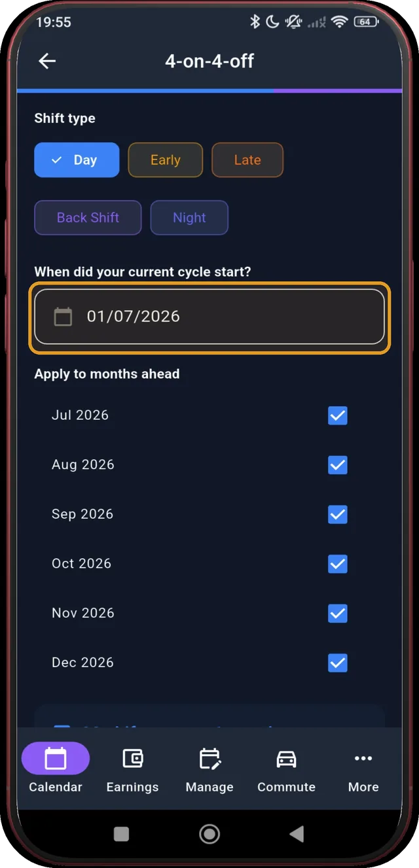Tap the back arrow icon
Image resolution: width=419 pixels, height=868 pixels.
47,61
